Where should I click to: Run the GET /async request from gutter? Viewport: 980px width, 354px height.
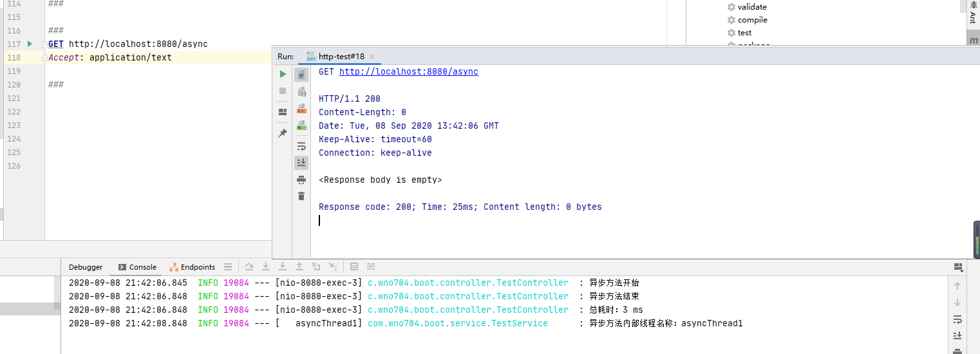click(30, 44)
